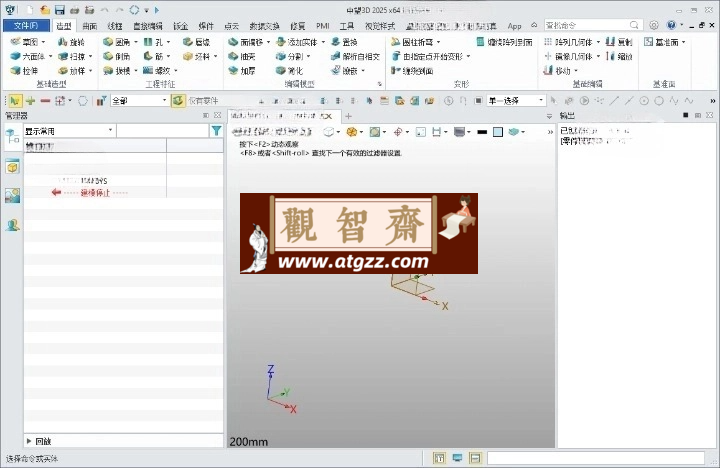Select the 复制 copy tool
Viewport: 720px width, 468px height.
(x=619, y=42)
